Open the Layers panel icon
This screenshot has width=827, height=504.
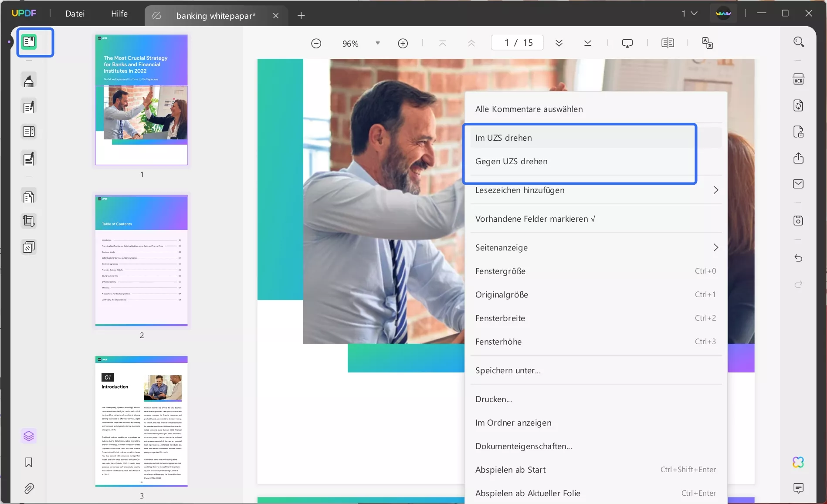[x=29, y=436]
